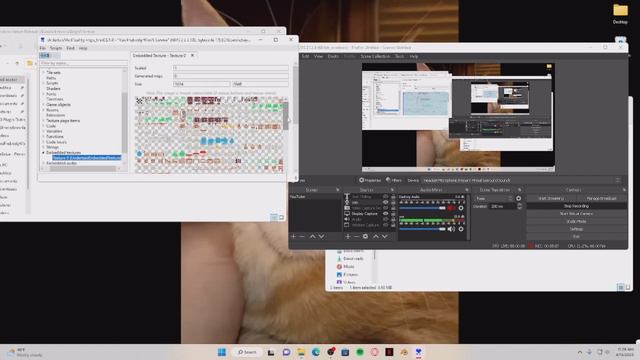
Task: Switch to UndertaleModTool taskbar icon
Action: [x=418, y=352]
